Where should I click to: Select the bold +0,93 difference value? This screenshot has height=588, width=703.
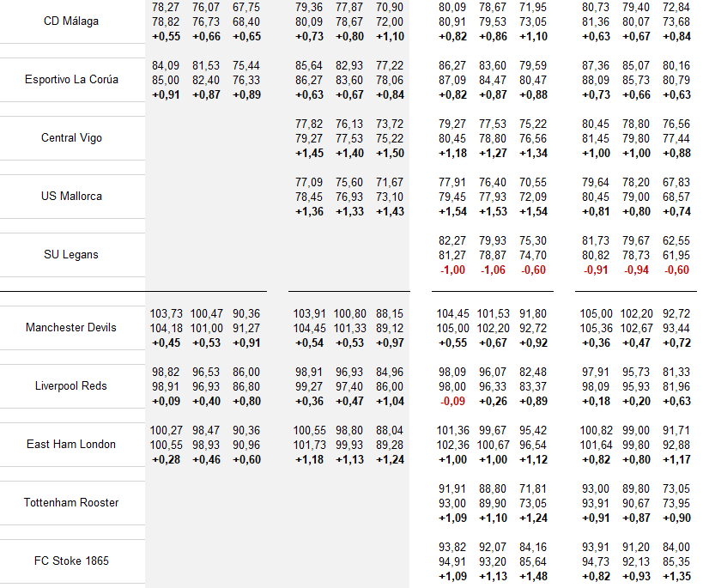tap(637, 576)
